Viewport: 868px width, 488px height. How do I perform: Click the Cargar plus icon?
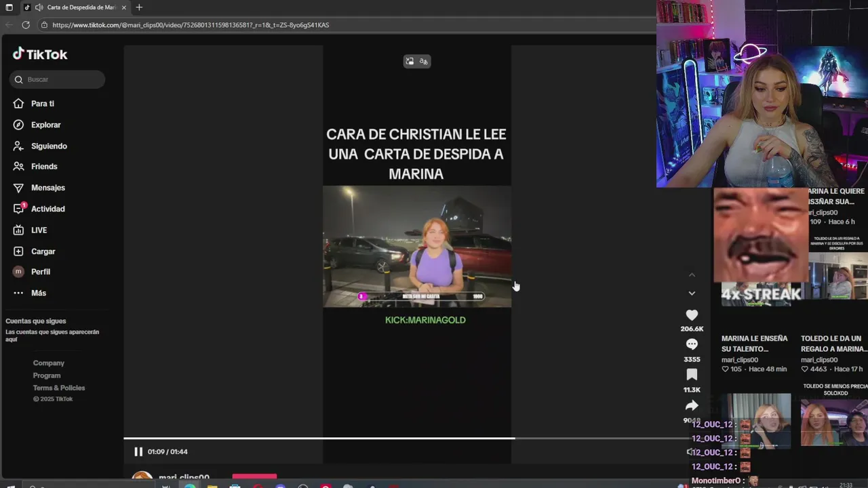tap(18, 251)
